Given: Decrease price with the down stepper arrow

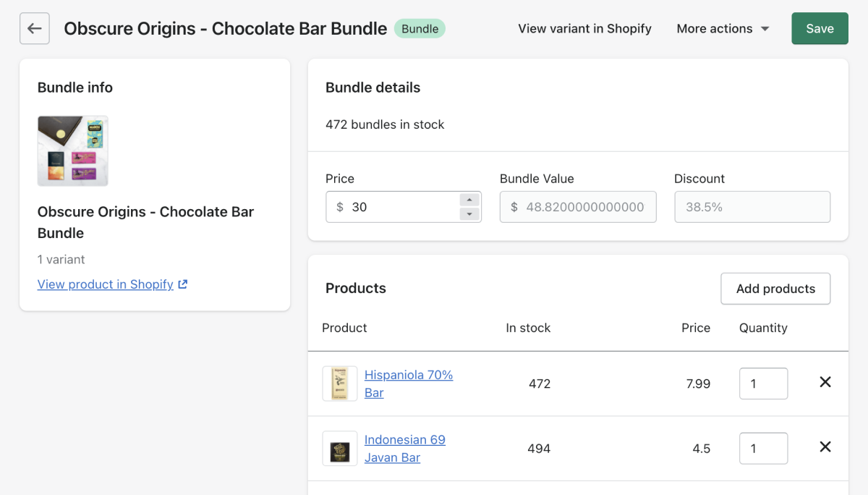Looking at the screenshot, I should tap(470, 214).
